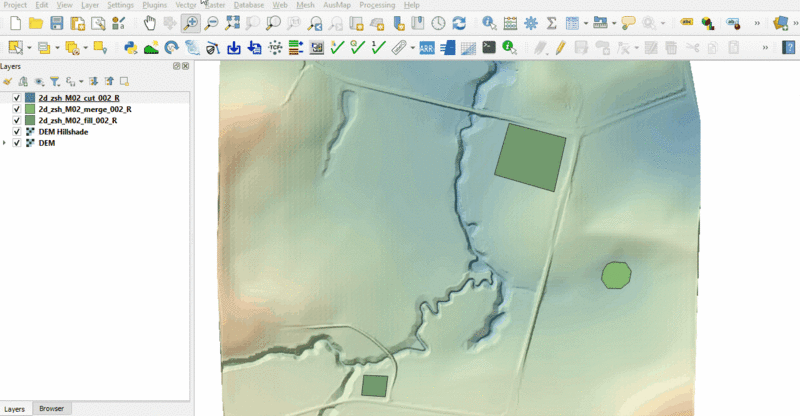Click the Save Project floppy disk icon
The image size is (800, 416).
pos(56,22)
